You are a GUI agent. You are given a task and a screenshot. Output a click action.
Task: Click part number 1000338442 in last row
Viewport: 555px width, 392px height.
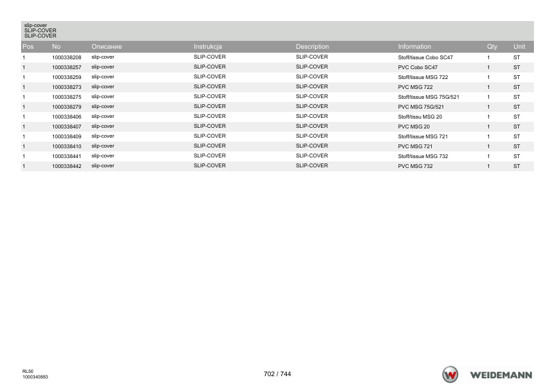[67, 166]
